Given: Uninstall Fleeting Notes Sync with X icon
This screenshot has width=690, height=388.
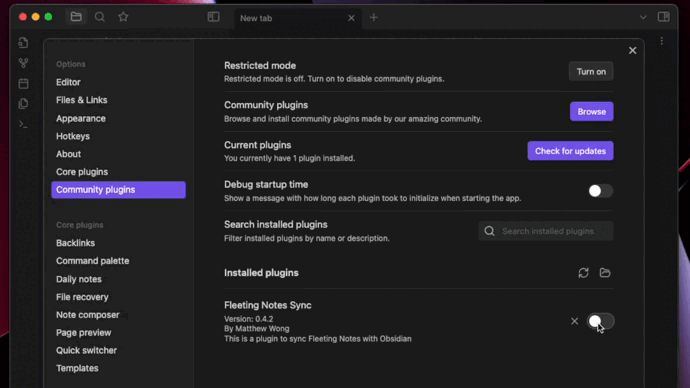Looking at the screenshot, I should (x=574, y=322).
